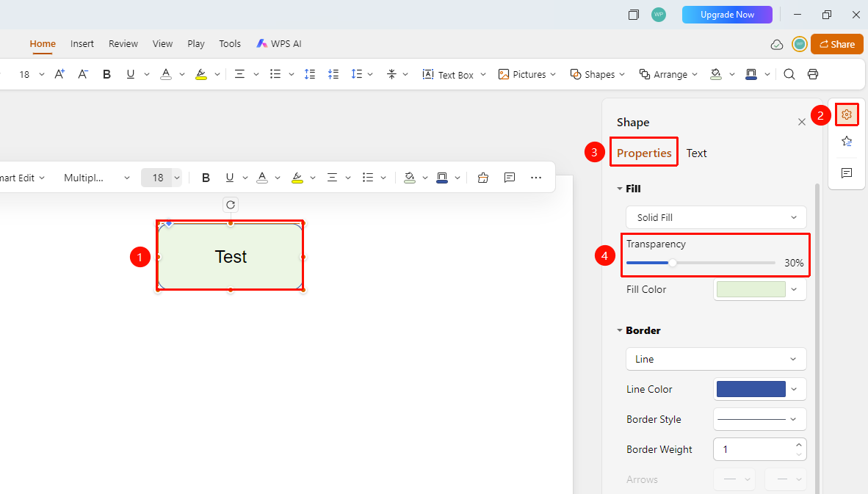Click the Transparency slider handle

tap(672, 263)
